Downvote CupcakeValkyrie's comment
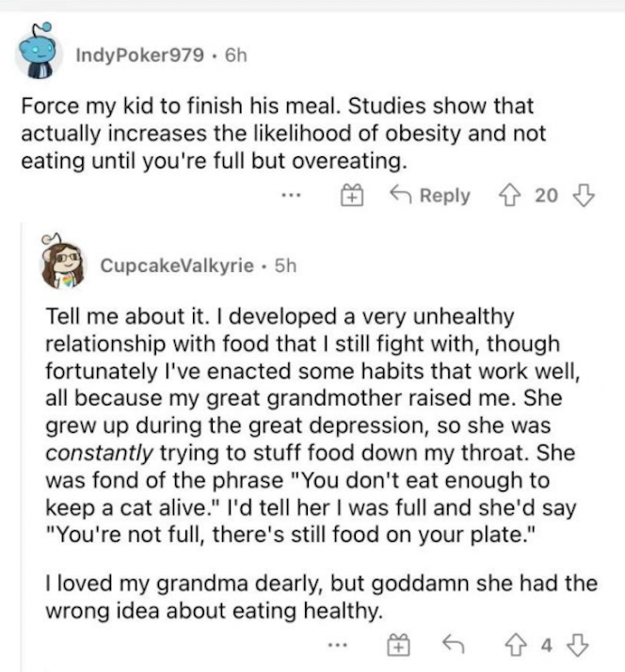 click(578, 645)
